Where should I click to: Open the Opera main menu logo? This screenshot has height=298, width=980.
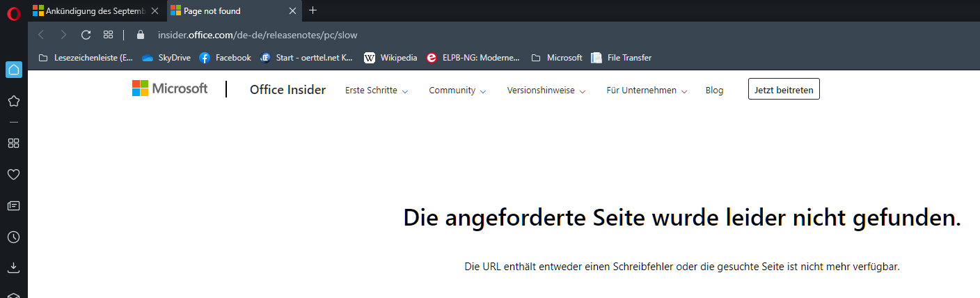tap(13, 12)
